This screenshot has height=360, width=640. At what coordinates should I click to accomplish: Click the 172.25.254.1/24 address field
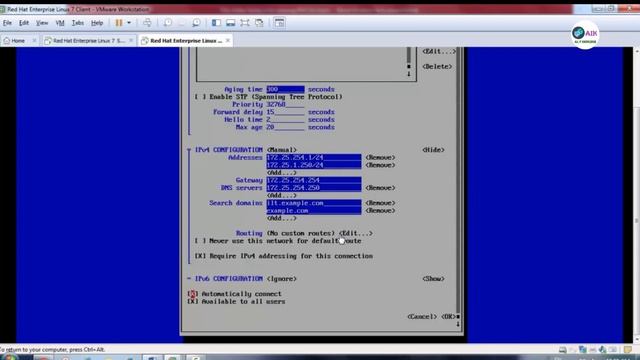click(314, 158)
